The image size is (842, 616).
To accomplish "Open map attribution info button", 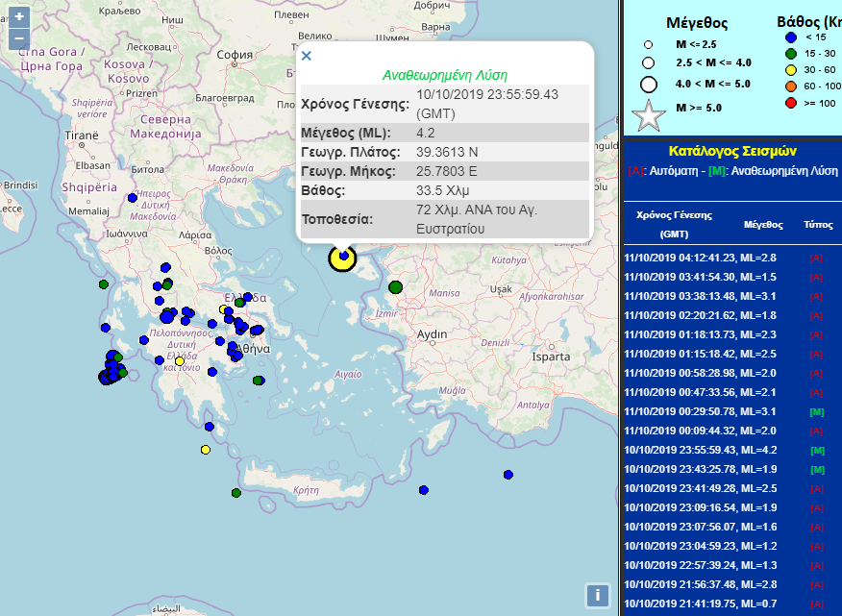I will click(x=597, y=595).
